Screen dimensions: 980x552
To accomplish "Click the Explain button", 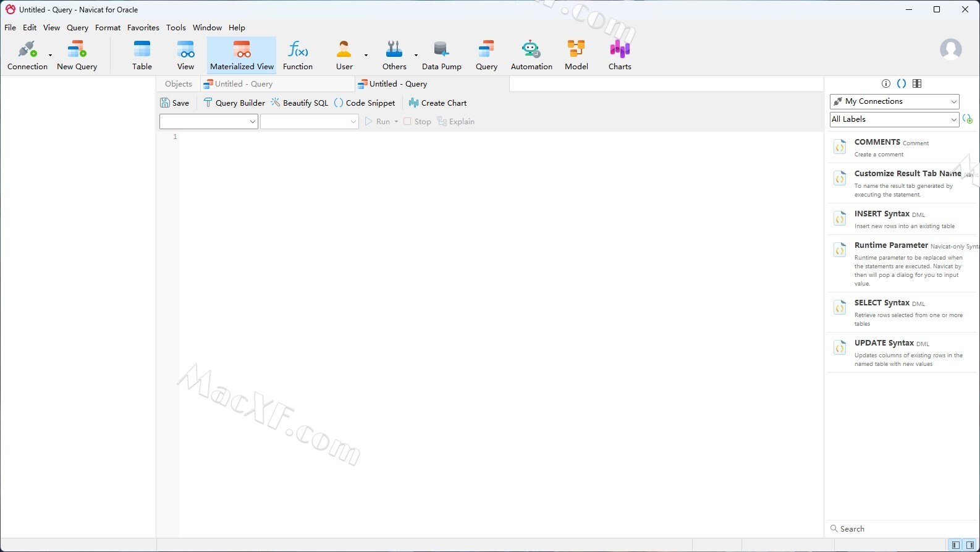I will pos(456,122).
